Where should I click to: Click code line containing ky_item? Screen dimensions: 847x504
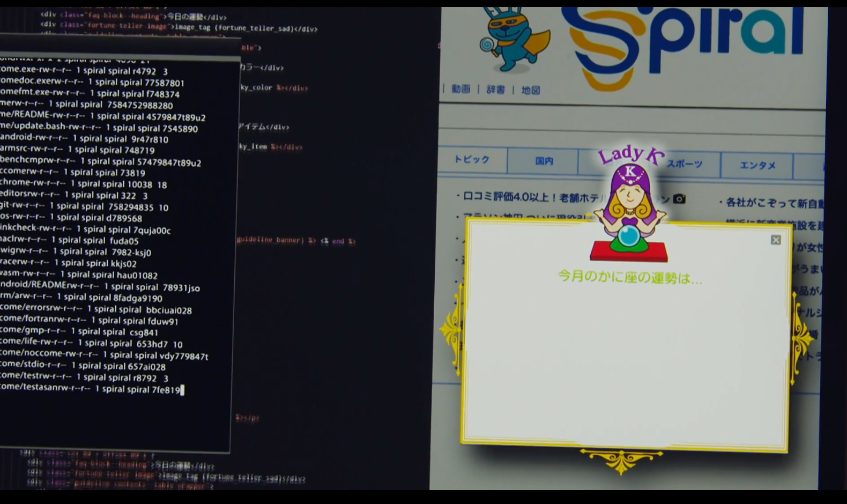271,146
